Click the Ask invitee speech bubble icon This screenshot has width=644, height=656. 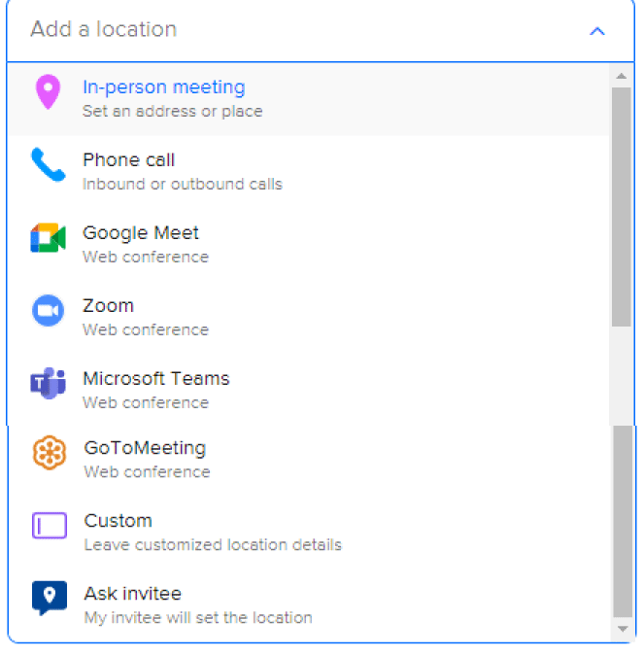tap(50, 599)
